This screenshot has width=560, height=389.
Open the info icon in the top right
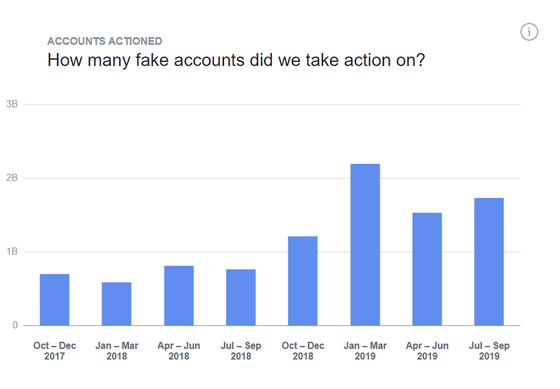[529, 32]
